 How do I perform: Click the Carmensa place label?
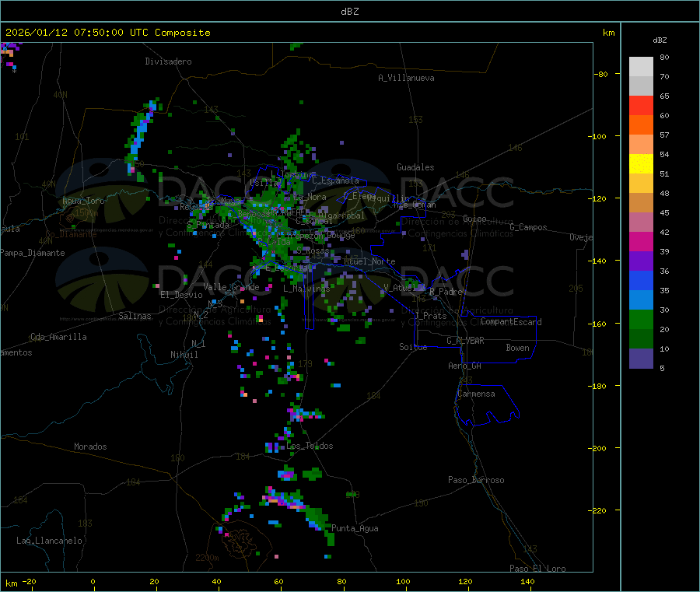[476, 394]
